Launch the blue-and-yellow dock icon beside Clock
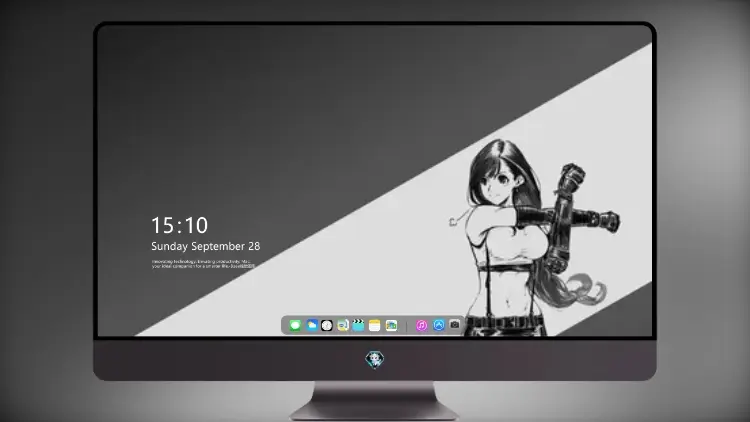The height and width of the screenshot is (422, 750). (342, 325)
